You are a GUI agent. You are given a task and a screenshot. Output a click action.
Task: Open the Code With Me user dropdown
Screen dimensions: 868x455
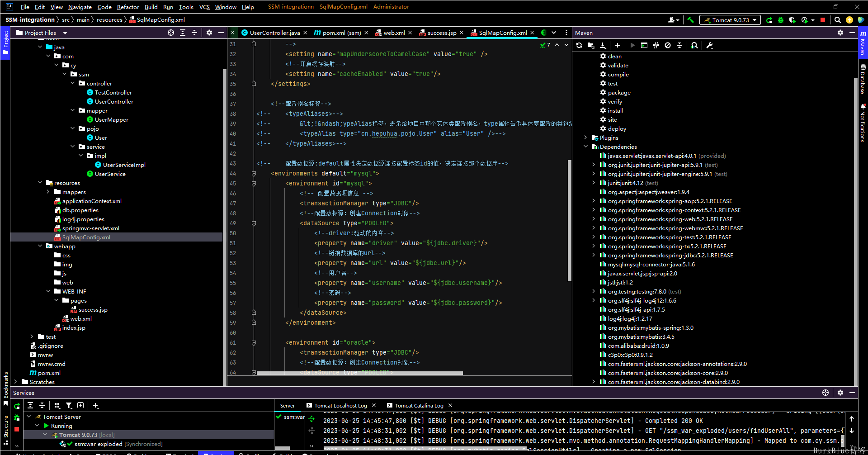click(x=674, y=20)
